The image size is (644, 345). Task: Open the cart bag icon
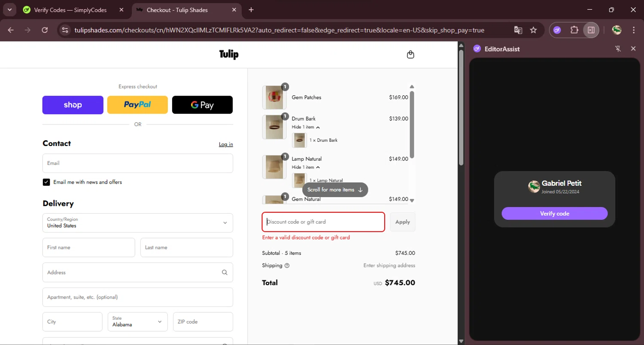click(x=410, y=54)
